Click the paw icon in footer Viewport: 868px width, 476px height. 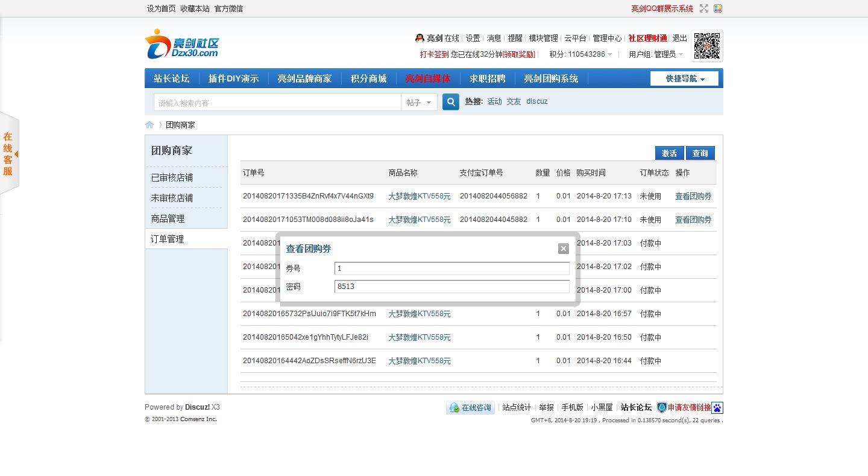click(717, 408)
